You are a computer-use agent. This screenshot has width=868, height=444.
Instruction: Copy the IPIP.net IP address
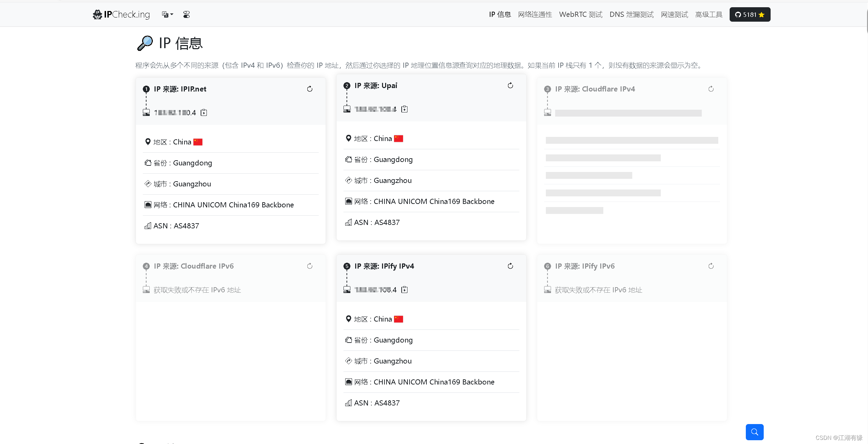(x=204, y=113)
